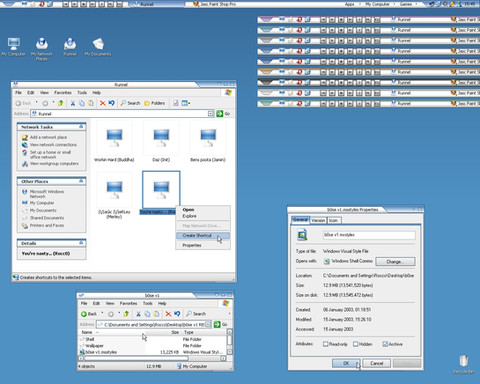The image size is (480, 384).
Task: Collapse the Network Tasks panel
Action: click(81, 127)
